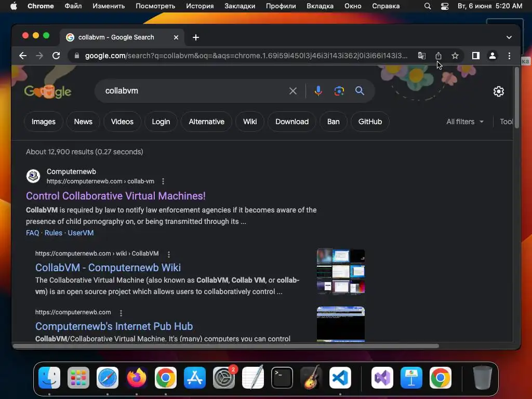532x399 pixels.
Task: Select the Images filter chip
Action: [44, 122]
